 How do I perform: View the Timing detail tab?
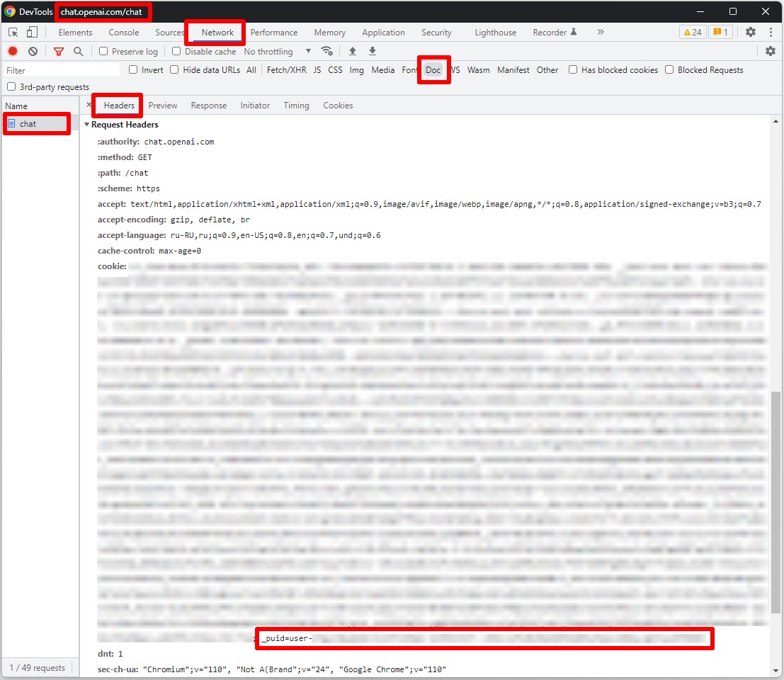[x=297, y=106]
